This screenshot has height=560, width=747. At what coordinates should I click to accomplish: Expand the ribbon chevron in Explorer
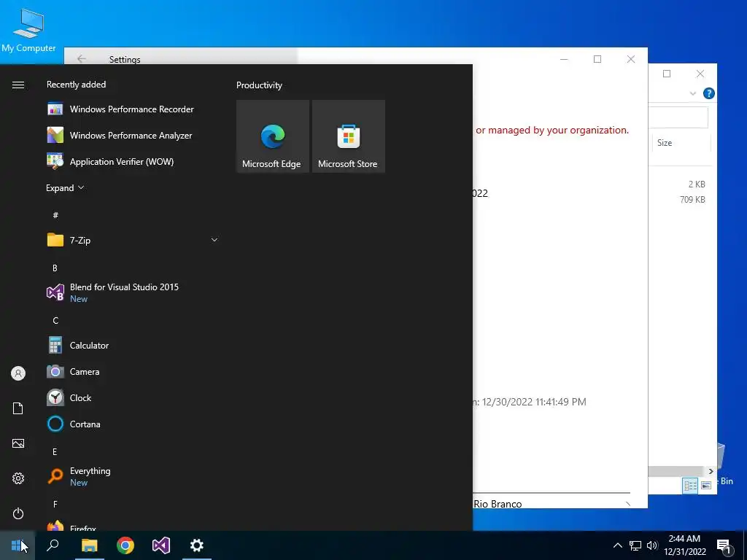693,93
